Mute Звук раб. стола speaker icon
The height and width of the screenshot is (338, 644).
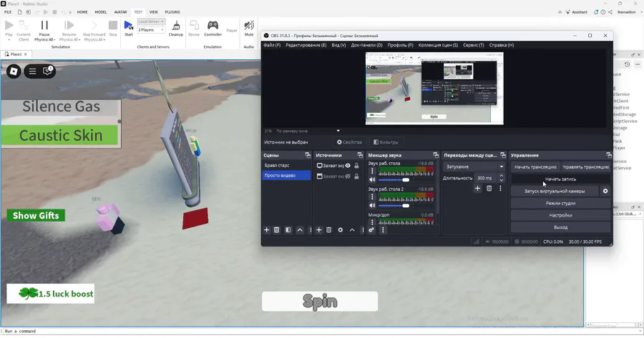pyautogui.click(x=372, y=179)
